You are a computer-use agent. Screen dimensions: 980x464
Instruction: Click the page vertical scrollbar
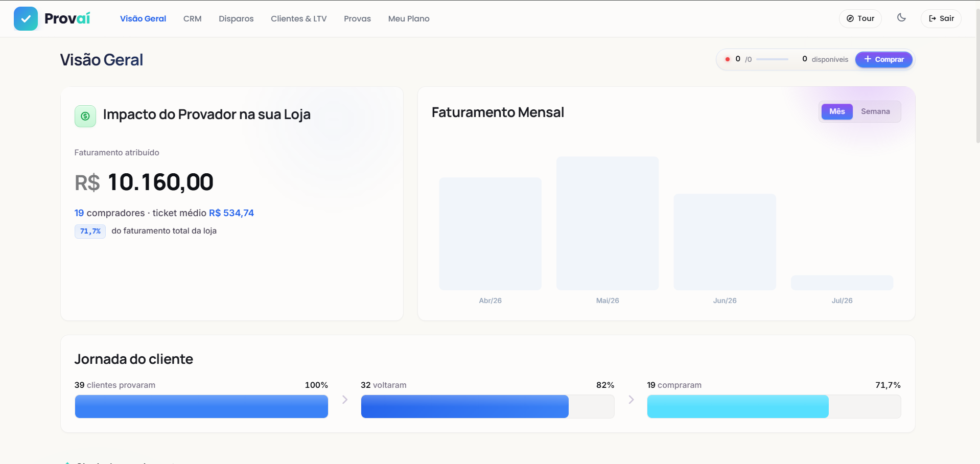pos(977,77)
